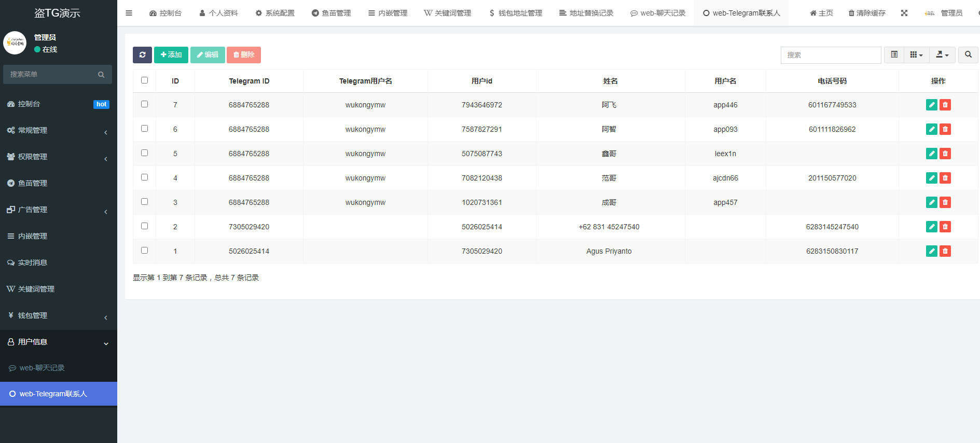
Task: Open the export data dropdown
Action: pos(942,55)
